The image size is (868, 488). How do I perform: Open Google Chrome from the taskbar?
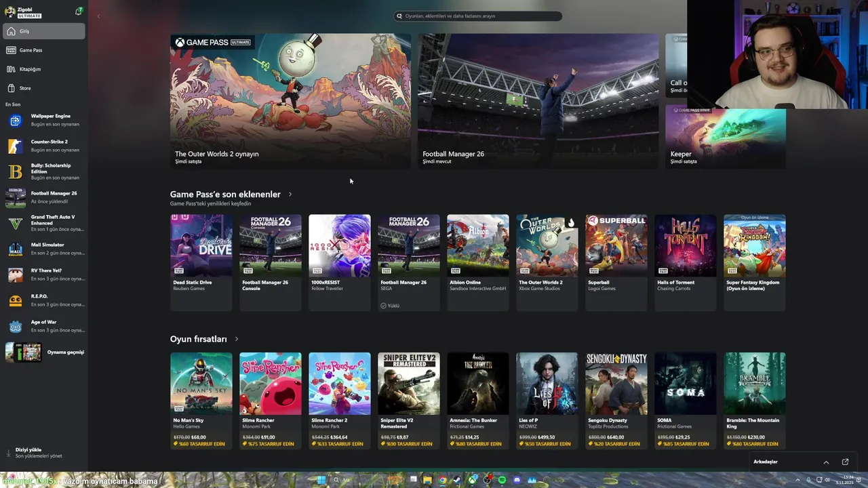(442, 481)
